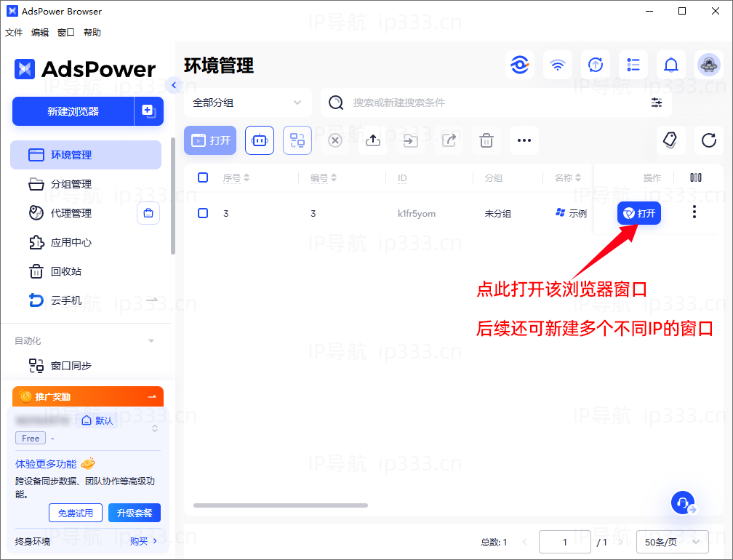Click the window arrange toolbar icon

click(x=297, y=140)
